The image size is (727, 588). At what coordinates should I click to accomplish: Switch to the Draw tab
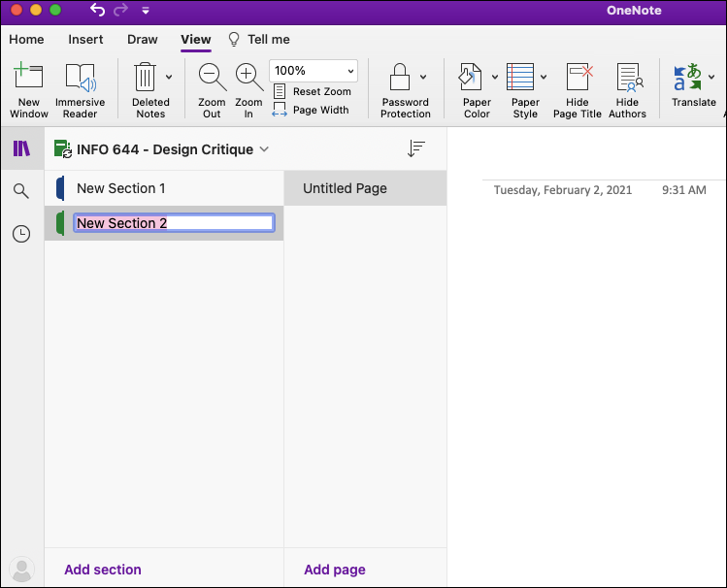pyautogui.click(x=143, y=40)
